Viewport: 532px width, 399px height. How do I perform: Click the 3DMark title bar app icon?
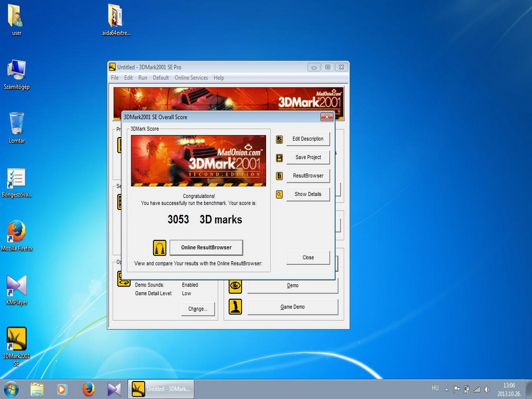[x=113, y=67]
